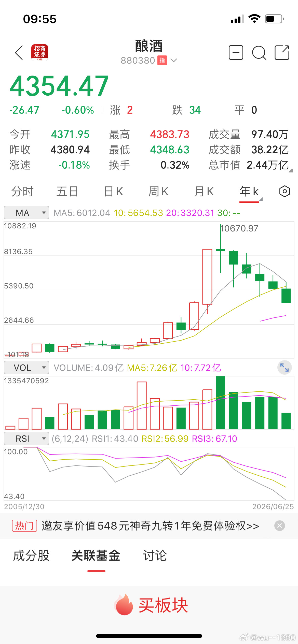The width and height of the screenshot is (298, 644).
Task: Expand the 880380 code dropdown chevron
Action: pos(174,61)
